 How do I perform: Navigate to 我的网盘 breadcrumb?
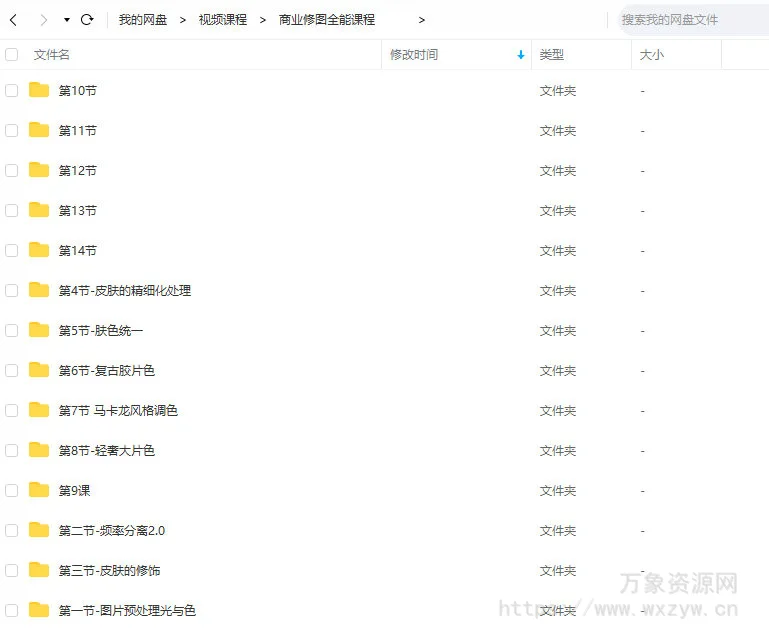click(x=143, y=20)
